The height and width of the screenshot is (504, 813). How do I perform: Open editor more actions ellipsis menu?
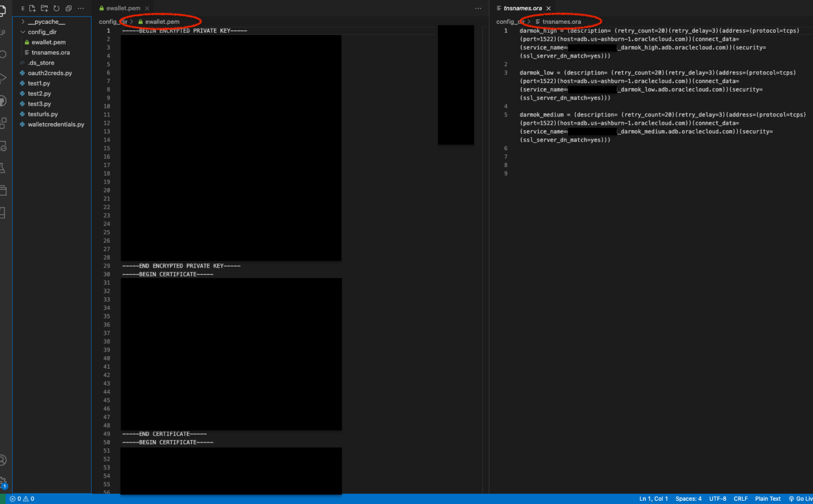tap(478, 8)
